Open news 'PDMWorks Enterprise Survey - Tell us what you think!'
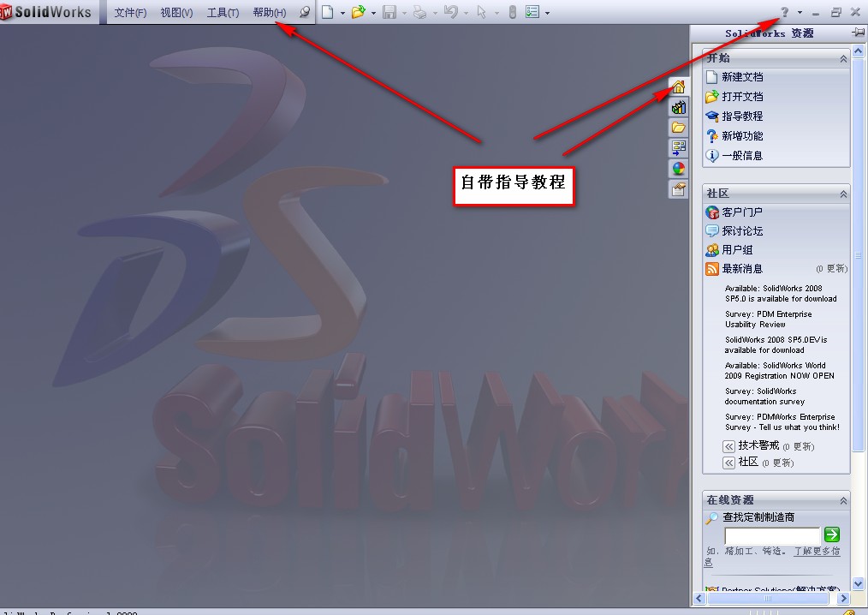The image size is (868, 615). [782, 422]
